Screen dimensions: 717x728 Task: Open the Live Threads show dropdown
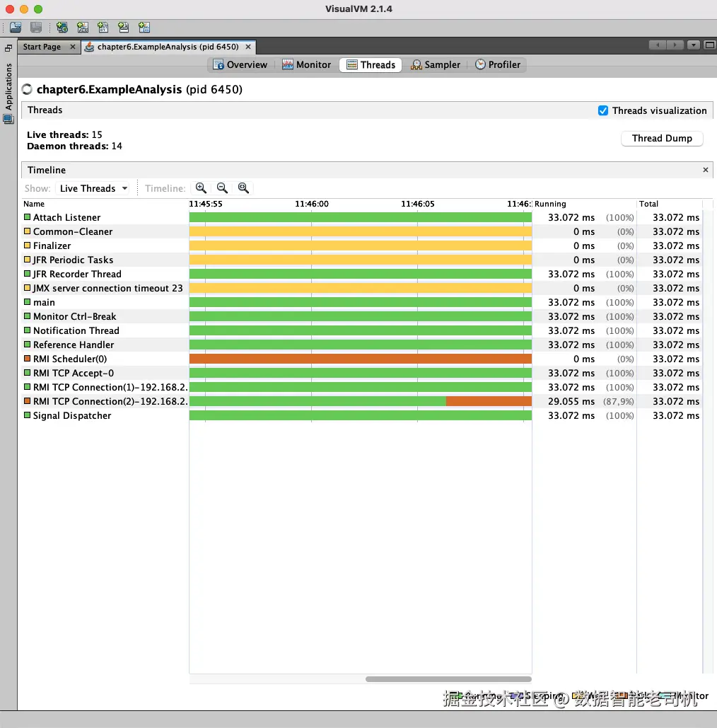pyautogui.click(x=93, y=188)
